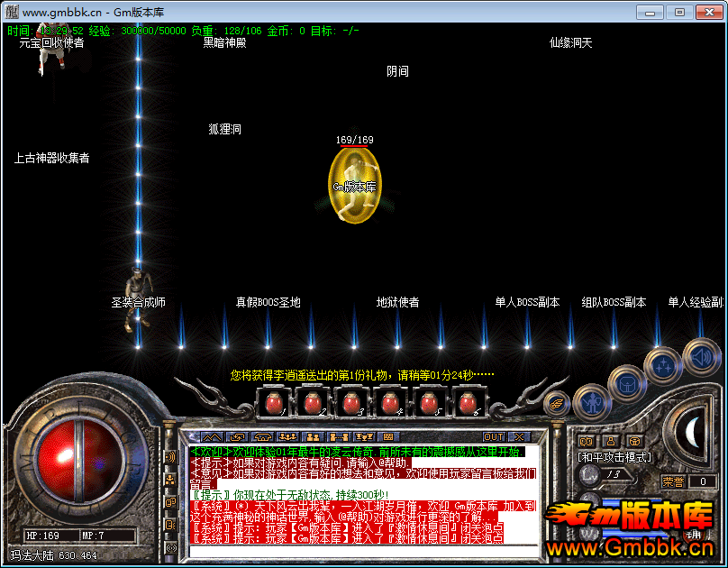Talk to the 上古神器收集者 NPC
The height and width of the screenshot is (568, 728).
(51, 159)
